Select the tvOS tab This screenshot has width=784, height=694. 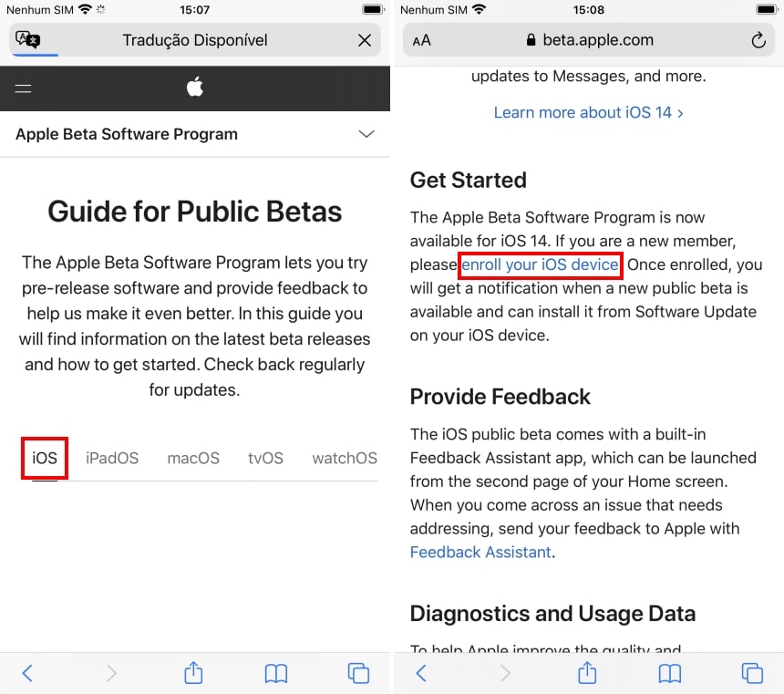coord(265,458)
